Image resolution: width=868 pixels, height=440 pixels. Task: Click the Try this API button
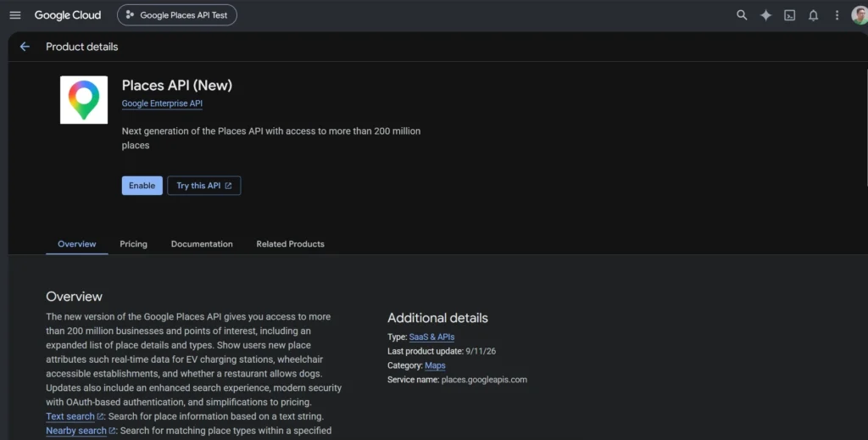click(203, 186)
